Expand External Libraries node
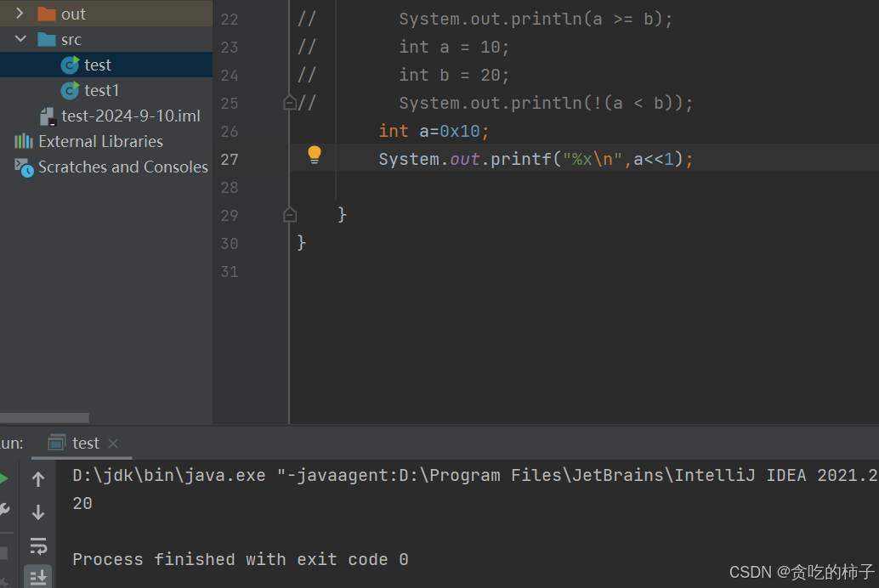Image resolution: width=879 pixels, height=588 pixels. 100,141
